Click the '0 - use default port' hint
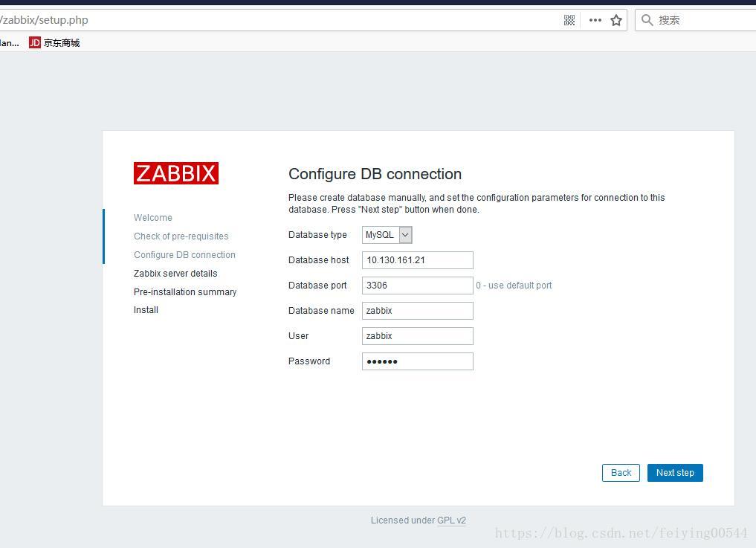This screenshot has width=756, height=548. coord(514,286)
